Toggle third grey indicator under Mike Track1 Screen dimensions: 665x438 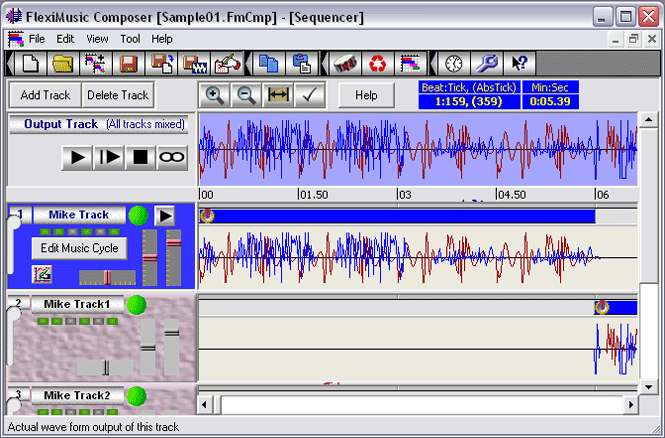(x=70, y=321)
